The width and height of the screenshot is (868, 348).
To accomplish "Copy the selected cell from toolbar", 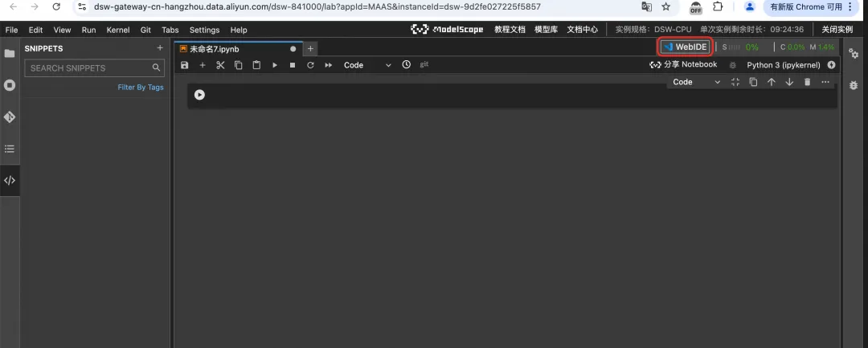I will [239, 65].
